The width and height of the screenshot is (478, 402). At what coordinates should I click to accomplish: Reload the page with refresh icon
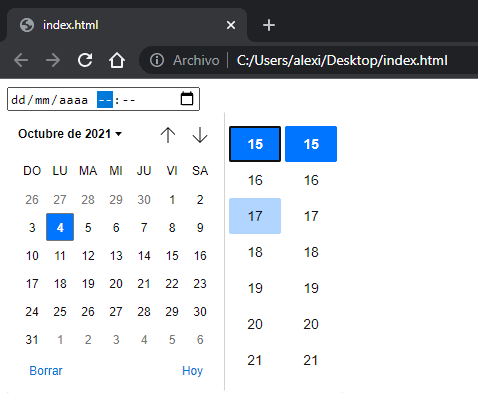click(85, 60)
